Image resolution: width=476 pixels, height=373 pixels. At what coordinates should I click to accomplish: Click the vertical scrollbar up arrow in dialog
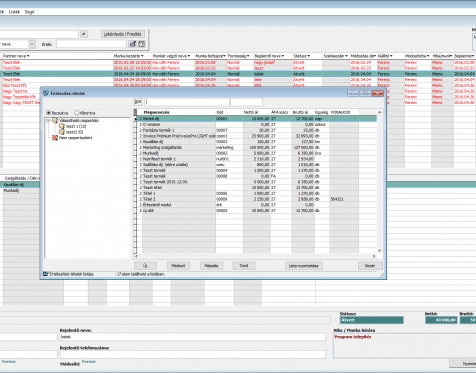tap(379, 112)
